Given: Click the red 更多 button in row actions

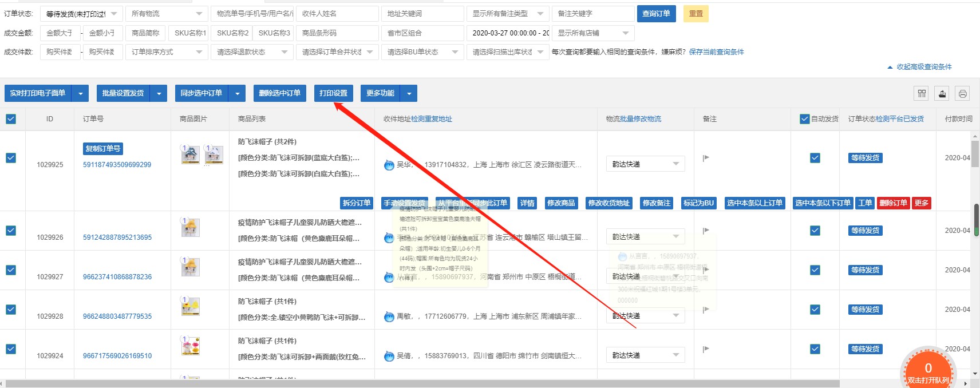Looking at the screenshot, I should point(921,203).
